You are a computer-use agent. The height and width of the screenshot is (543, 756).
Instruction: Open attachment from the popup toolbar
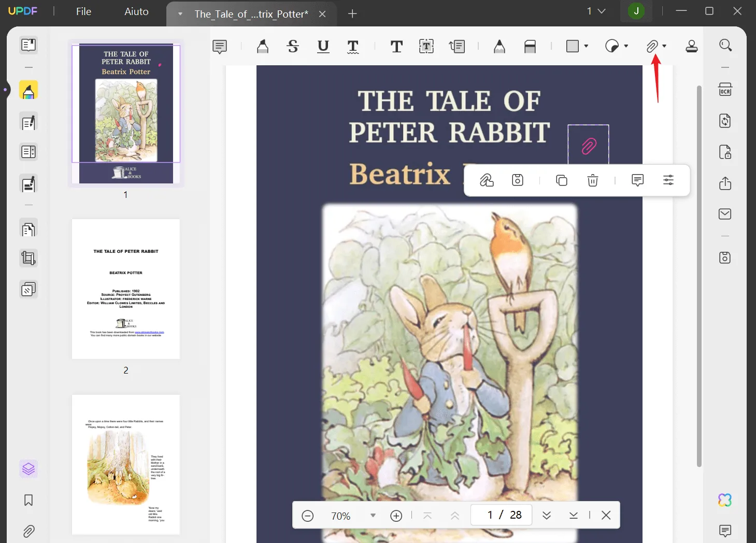(x=487, y=180)
